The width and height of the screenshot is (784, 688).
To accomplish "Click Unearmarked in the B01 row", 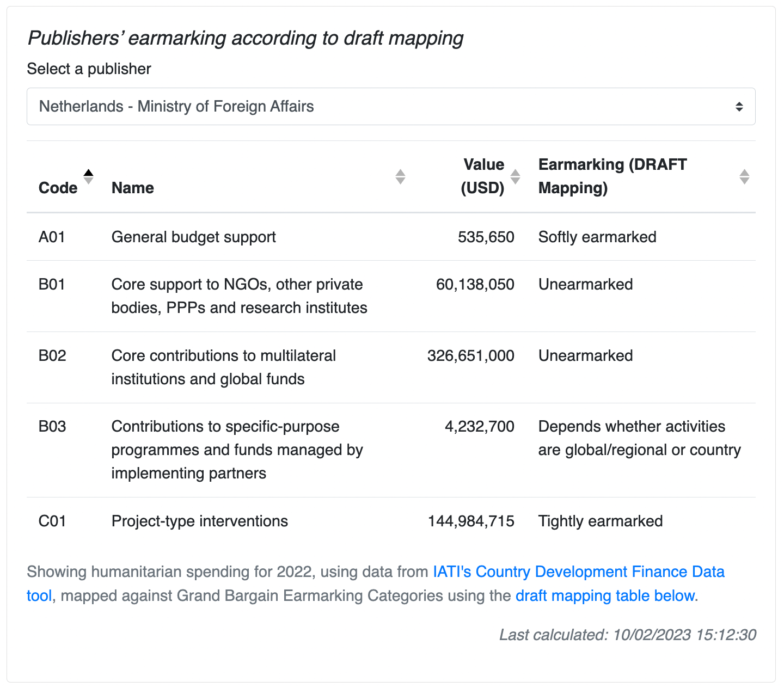I will (x=585, y=284).
